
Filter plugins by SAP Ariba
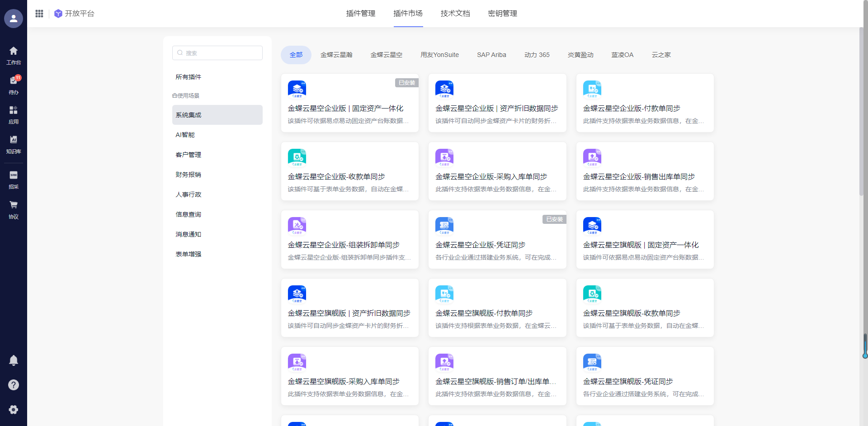point(491,55)
